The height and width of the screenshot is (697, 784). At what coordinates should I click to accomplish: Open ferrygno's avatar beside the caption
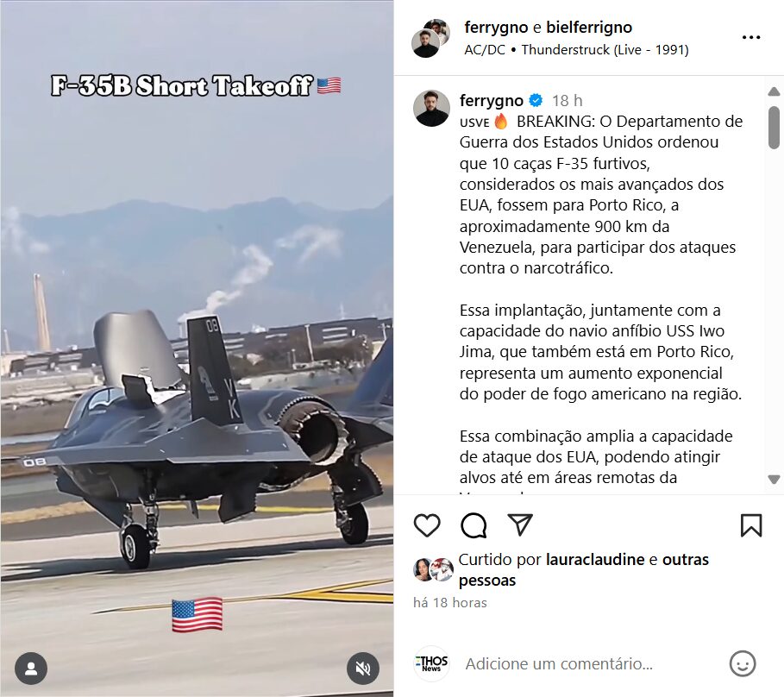click(431, 109)
